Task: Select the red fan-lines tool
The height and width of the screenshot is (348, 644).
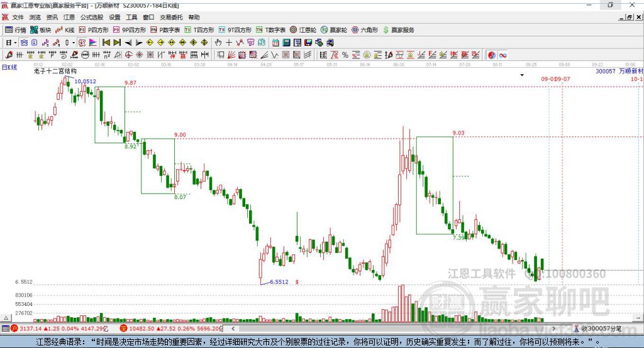Action: [x=231, y=55]
